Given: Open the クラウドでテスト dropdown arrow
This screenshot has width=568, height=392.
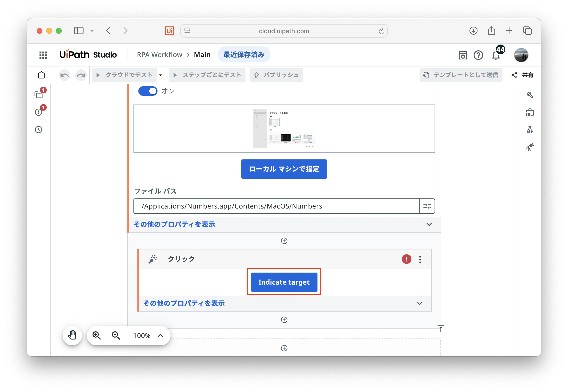Looking at the screenshot, I should tap(160, 75).
